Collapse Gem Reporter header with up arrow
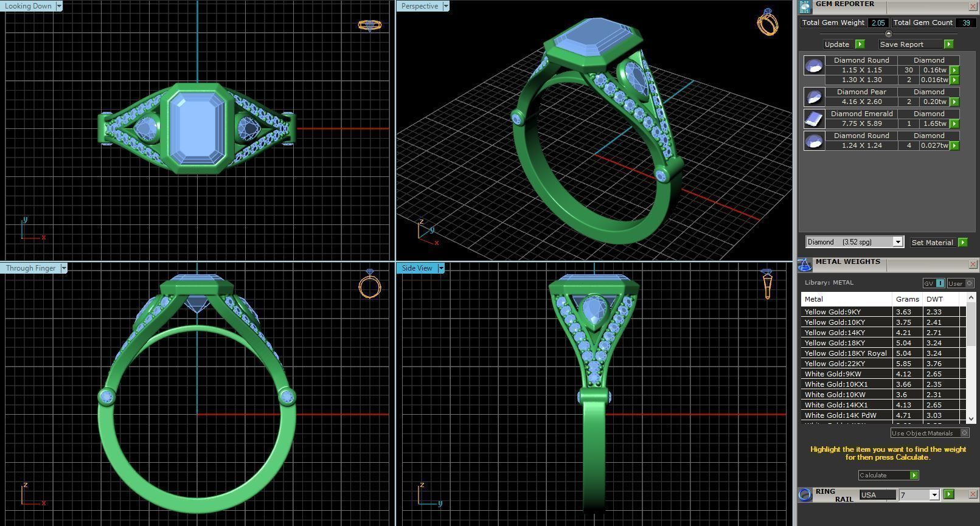This screenshot has width=980, height=526. coord(888,33)
